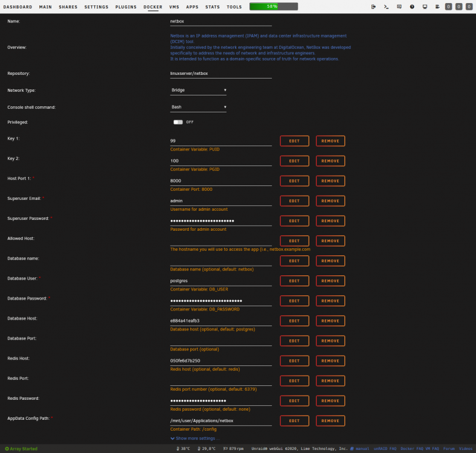Screen dimensions: 476x453
Task: Remove the Superuser Password entry
Action: (x=330, y=221)
